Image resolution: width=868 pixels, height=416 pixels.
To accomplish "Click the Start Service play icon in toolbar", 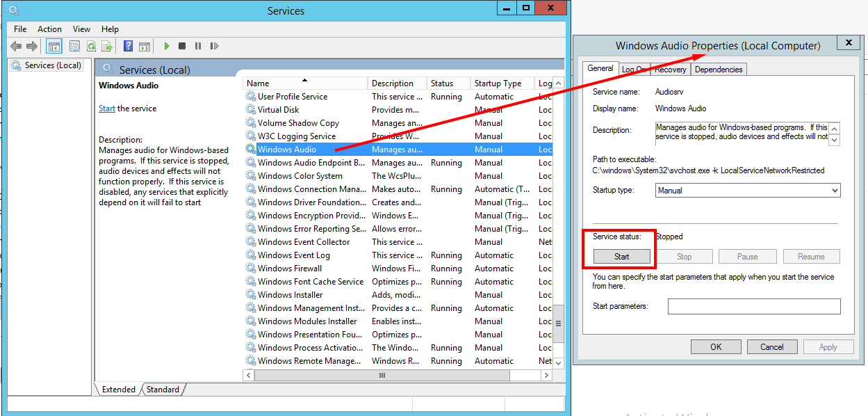I will 167,47.
